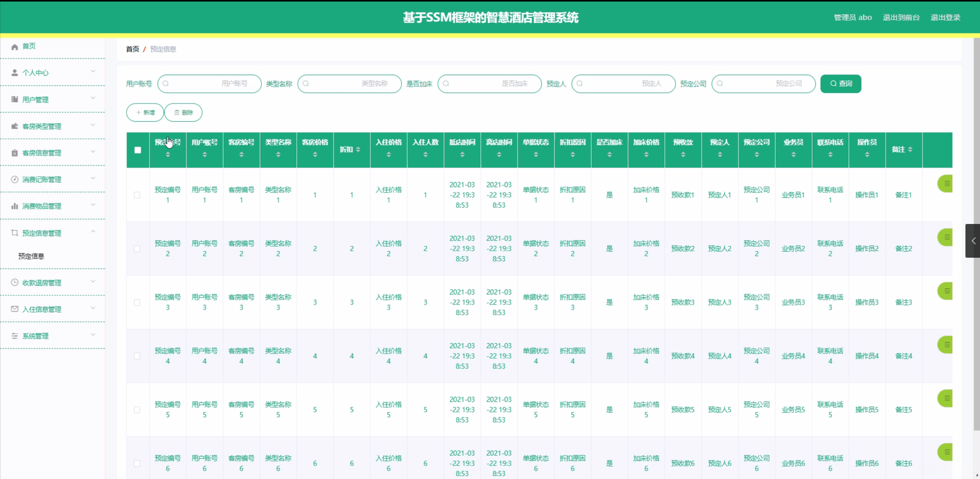Viewport: 980px width, 479px height.
Task: Click the 收款退房管理 clock icon
Action: pos(15,283)
